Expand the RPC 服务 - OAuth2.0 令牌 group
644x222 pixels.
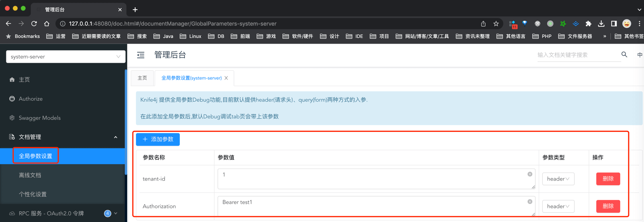(x=116, y=214)
